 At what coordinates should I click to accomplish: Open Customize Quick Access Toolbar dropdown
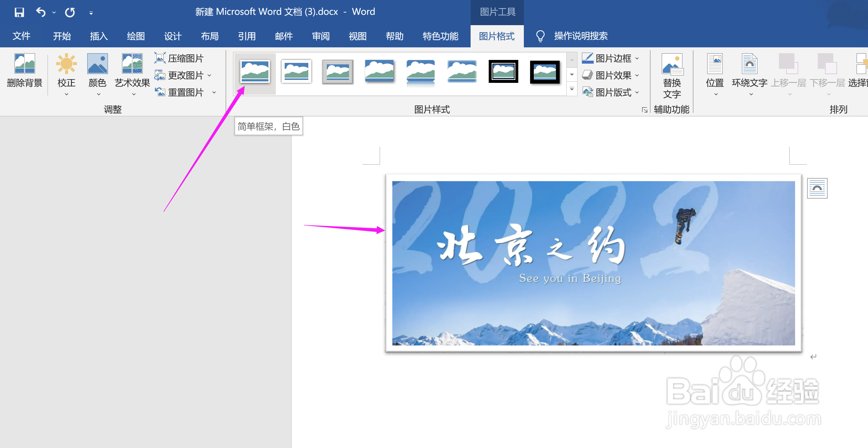tap(91, 13)
